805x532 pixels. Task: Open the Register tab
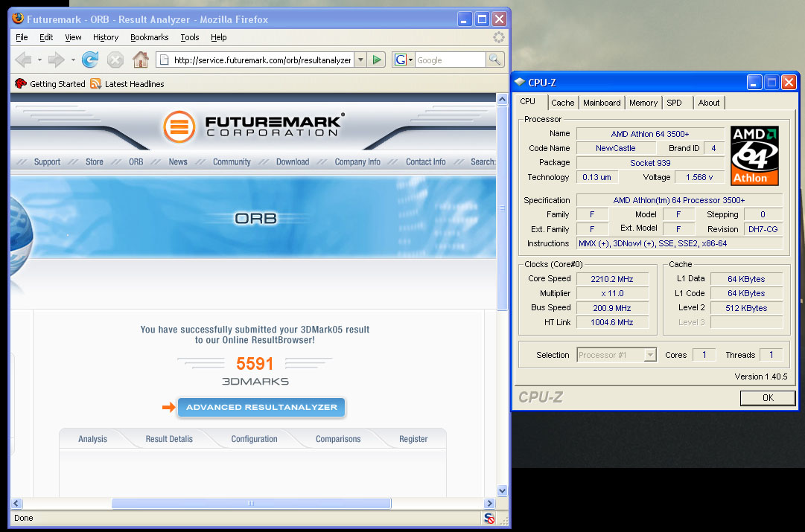(x=413, y=439)
